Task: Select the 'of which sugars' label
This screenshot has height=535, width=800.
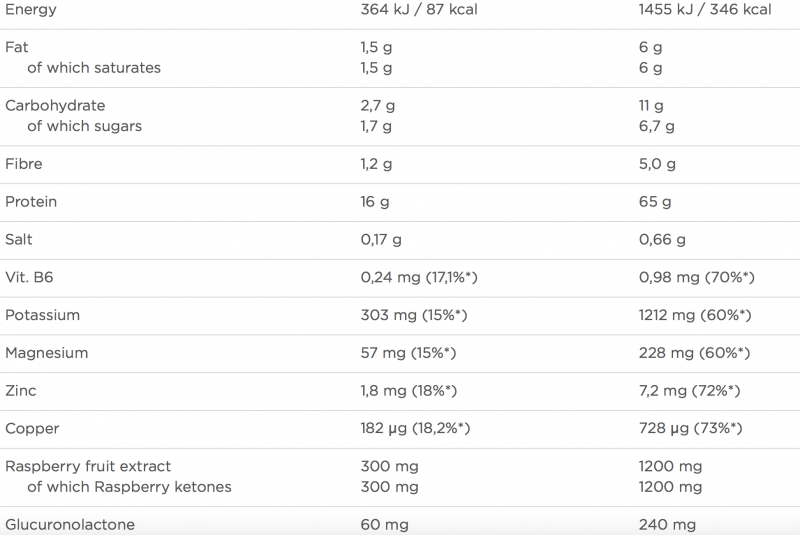Action: point(84,126)
